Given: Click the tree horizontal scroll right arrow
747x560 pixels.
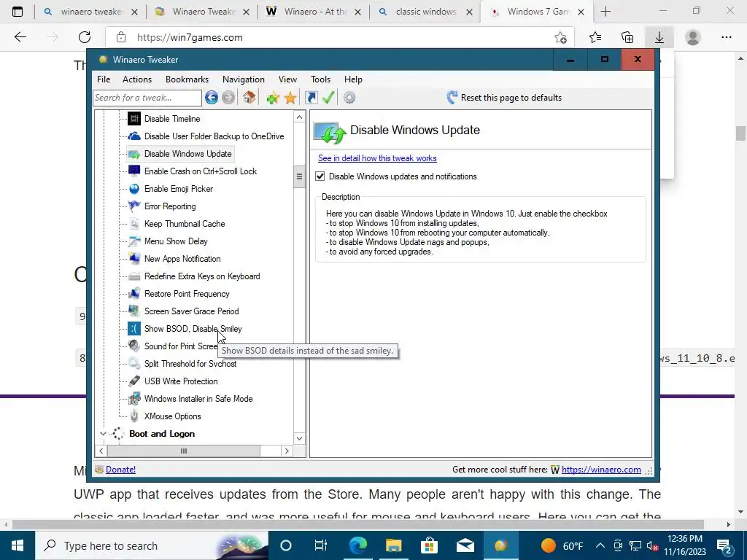Looking at the screenshot, I should (287, 451).
